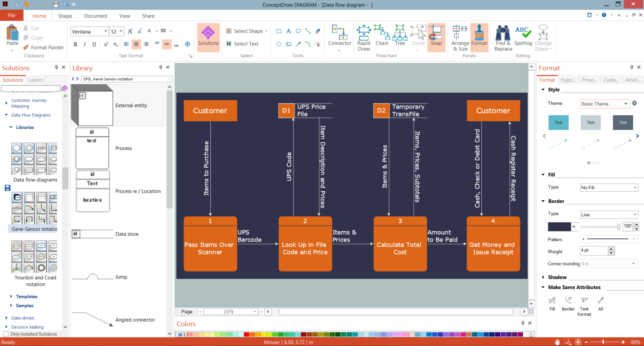Click the Select Text button

coord(242,44)
